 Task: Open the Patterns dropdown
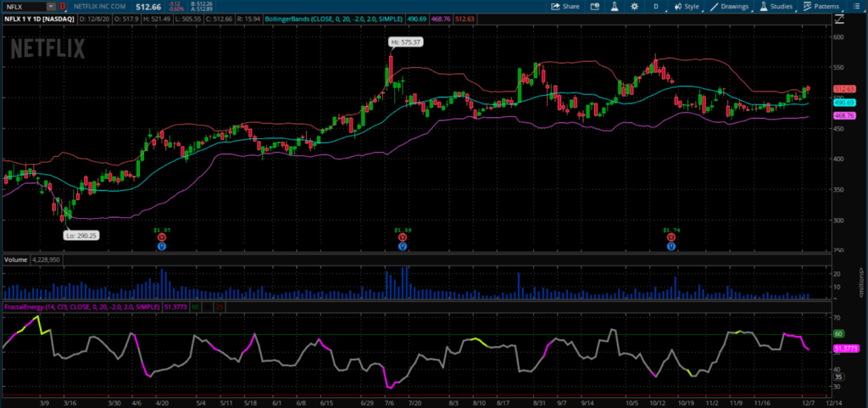[821, 7]
